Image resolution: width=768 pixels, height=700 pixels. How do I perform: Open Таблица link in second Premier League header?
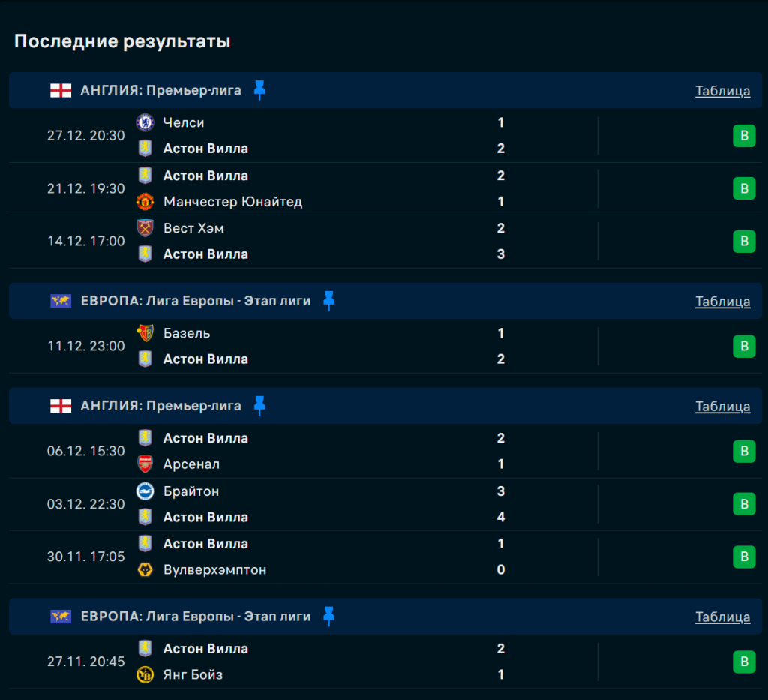tap(722, 407)
